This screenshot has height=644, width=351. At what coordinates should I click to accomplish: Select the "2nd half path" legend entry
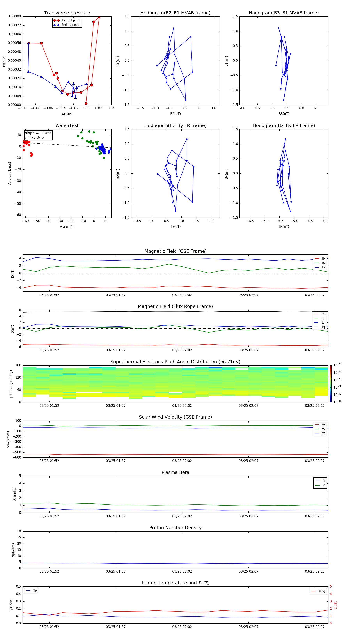pos(67,25)
